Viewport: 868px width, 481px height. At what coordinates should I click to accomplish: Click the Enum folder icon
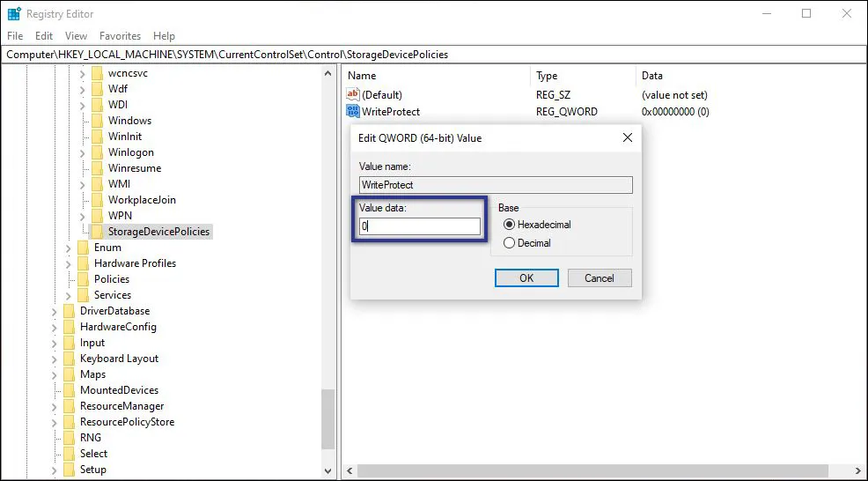tap(83, 248)
